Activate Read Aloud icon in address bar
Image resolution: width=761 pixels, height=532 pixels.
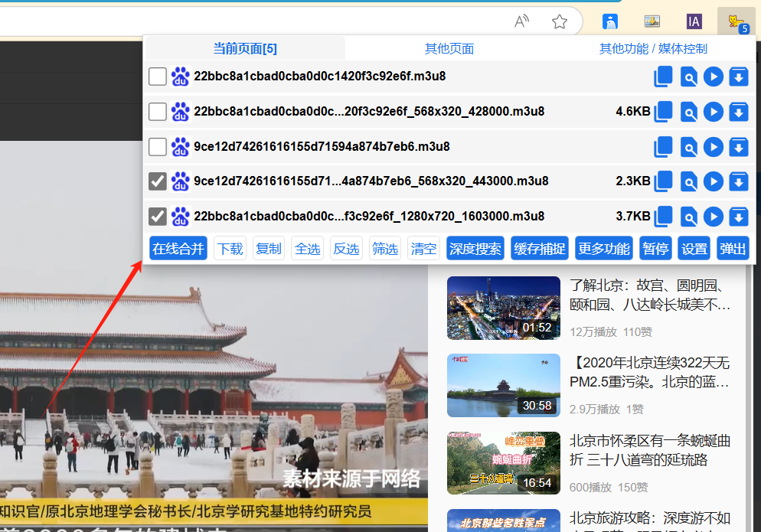coord(521,21)
